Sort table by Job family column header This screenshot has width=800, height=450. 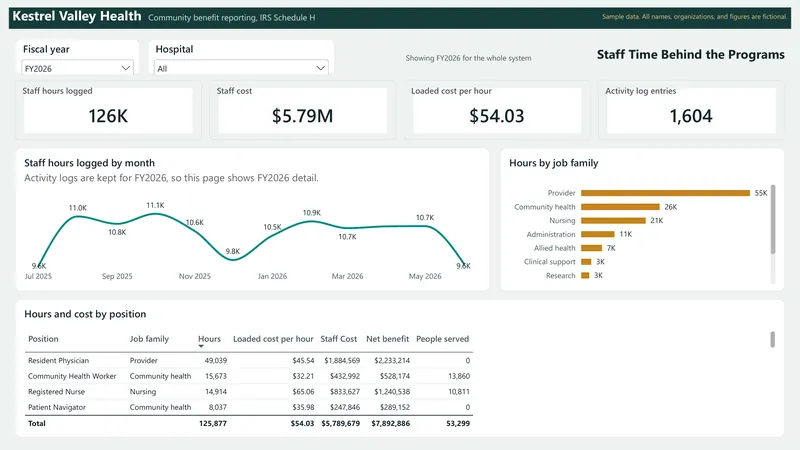pyautogui.click(x=149, y=339)
